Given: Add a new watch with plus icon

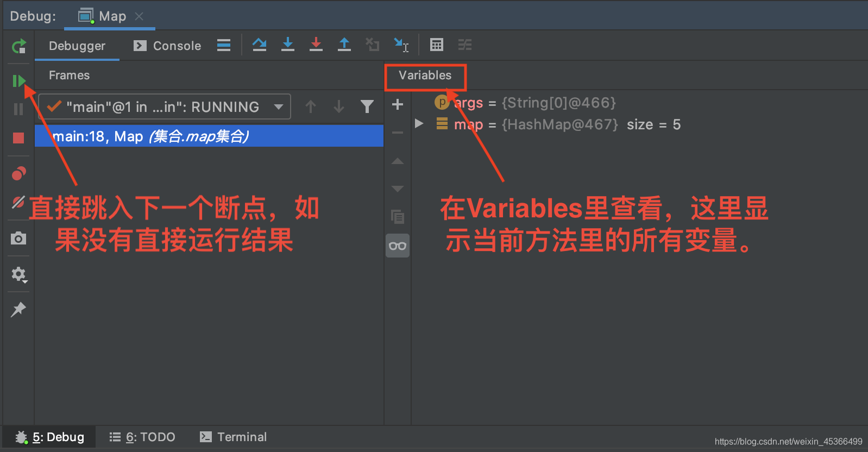Looking at the screenshot, I should pyautogui.click(x=398, y=104).
